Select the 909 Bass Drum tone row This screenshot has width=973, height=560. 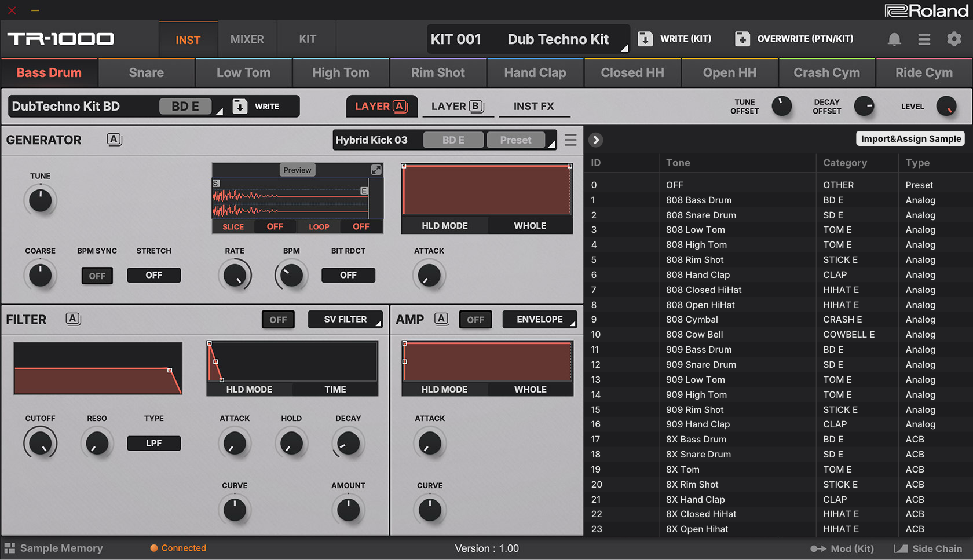coord(698,350)
